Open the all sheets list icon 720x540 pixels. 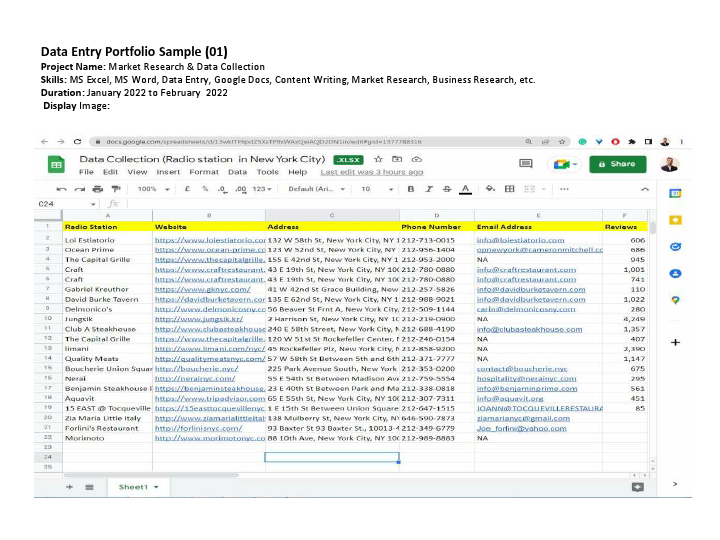click(x=90, y=487)
